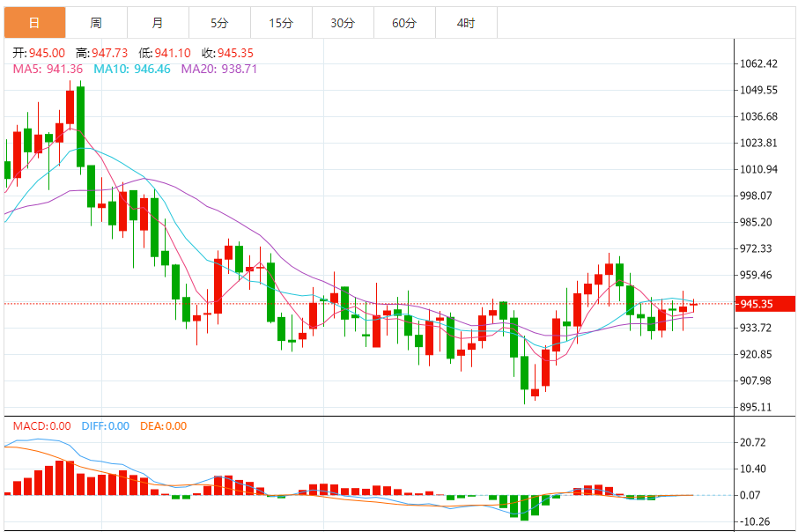The image size is (798, 532).
Task: Click the 959.46 price axis label
Action: point(756,276)
